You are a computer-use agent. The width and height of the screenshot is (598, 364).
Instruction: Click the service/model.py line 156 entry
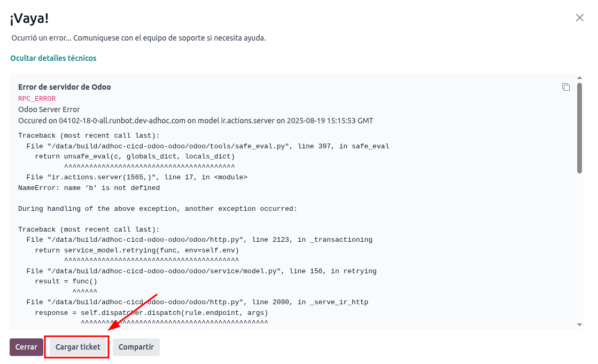[x=201, y=271]
